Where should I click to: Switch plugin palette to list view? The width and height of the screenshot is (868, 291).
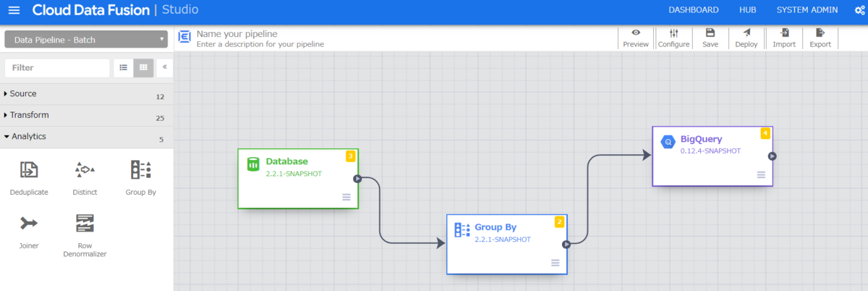124,67
